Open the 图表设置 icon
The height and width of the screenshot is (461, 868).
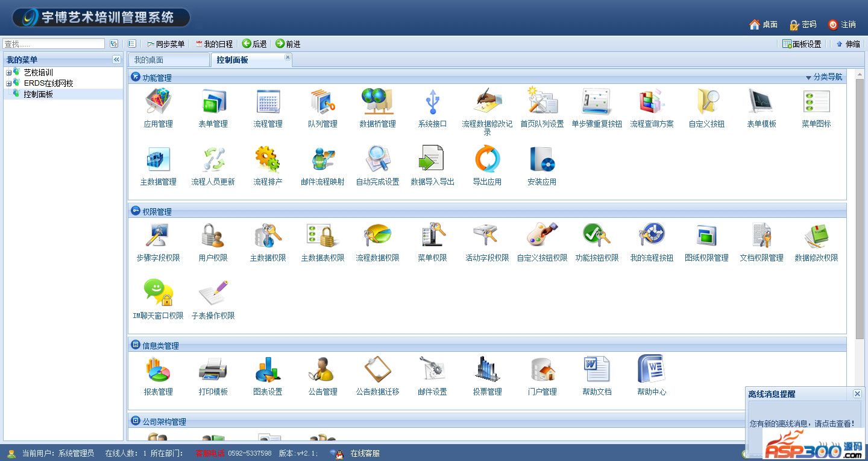268,369
